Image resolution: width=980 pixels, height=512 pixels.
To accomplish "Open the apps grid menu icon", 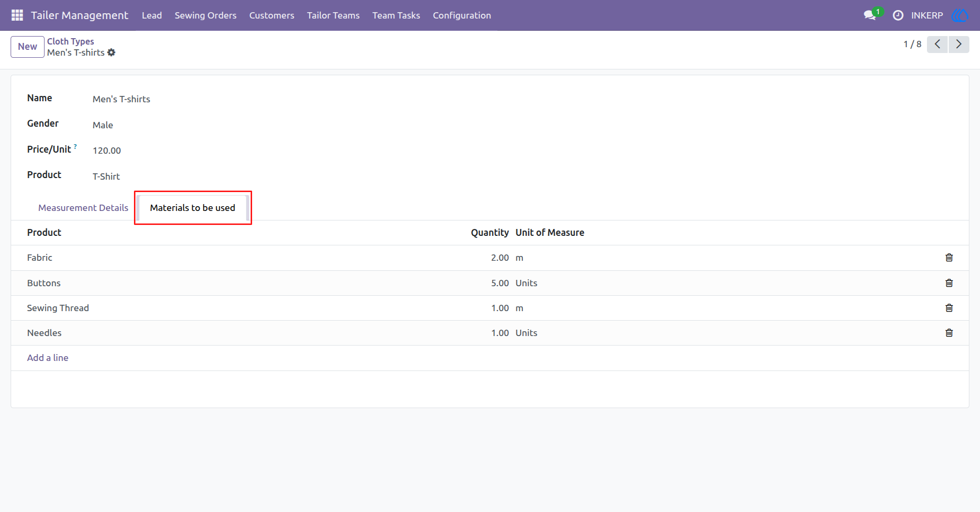I will tap(17, 15).
